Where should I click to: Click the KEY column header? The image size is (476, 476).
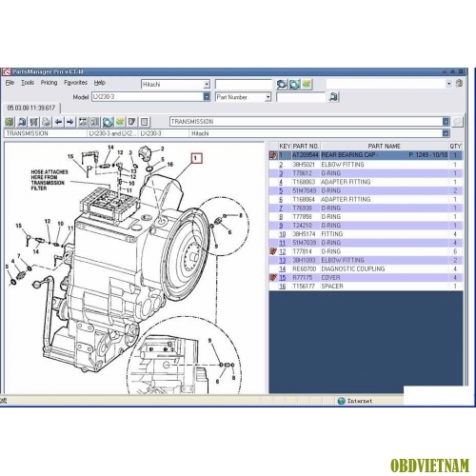point(285,147)
